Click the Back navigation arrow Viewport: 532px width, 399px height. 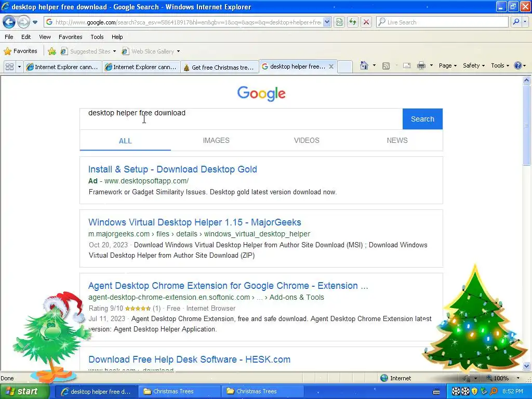click(x=9, y=22)
